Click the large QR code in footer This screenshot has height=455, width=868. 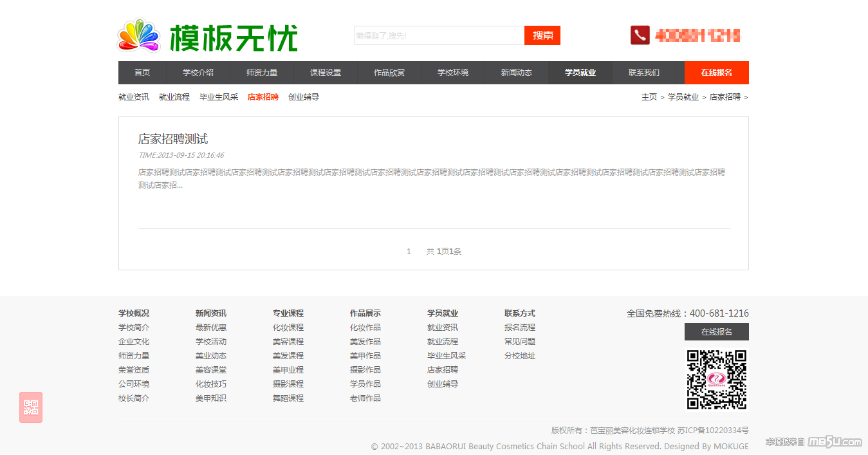[717, 380]
